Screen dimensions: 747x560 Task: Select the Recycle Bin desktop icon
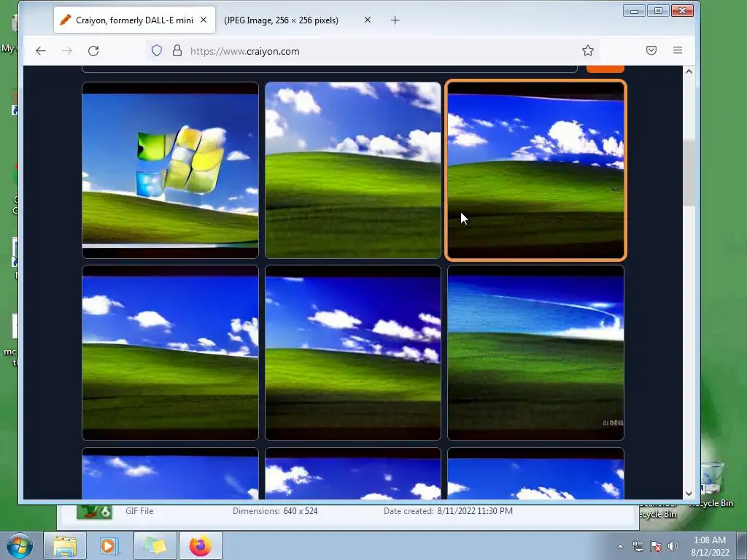pos(712,485)
